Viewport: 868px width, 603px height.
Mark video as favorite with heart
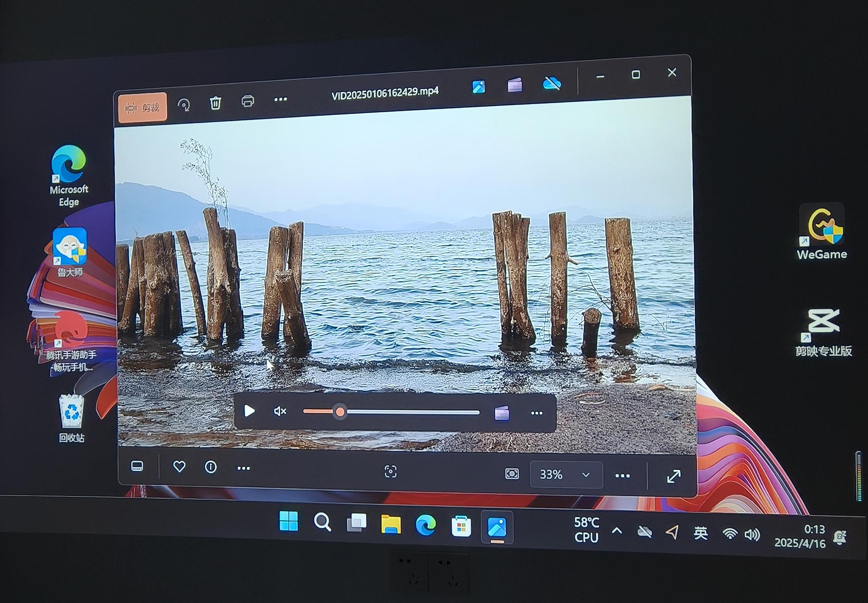(179, 467)
